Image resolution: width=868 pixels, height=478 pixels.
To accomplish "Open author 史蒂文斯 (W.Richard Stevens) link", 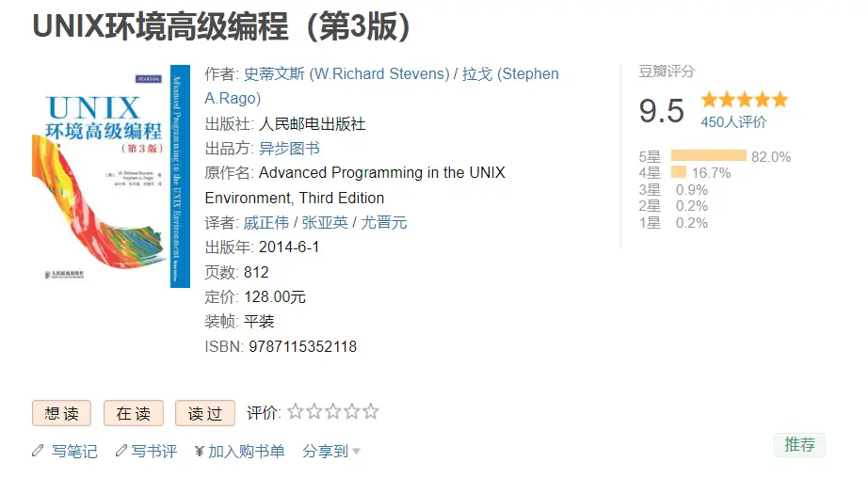I will (x=346, y=73).
